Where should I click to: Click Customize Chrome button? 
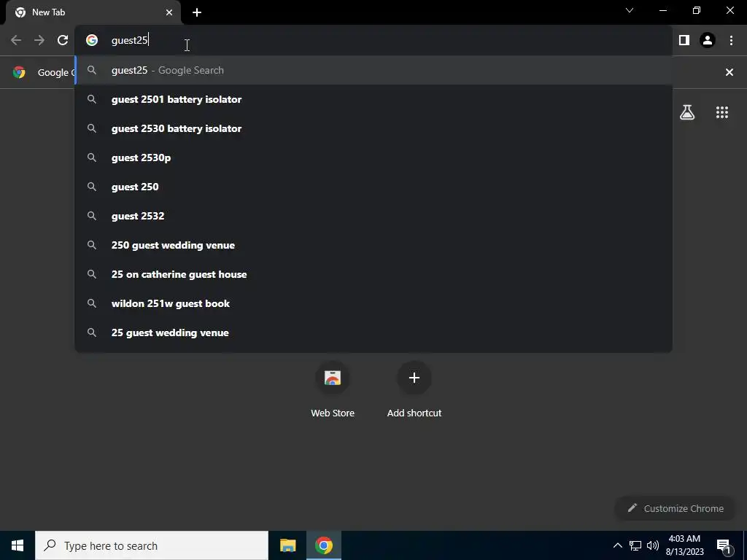coord(676,508)
